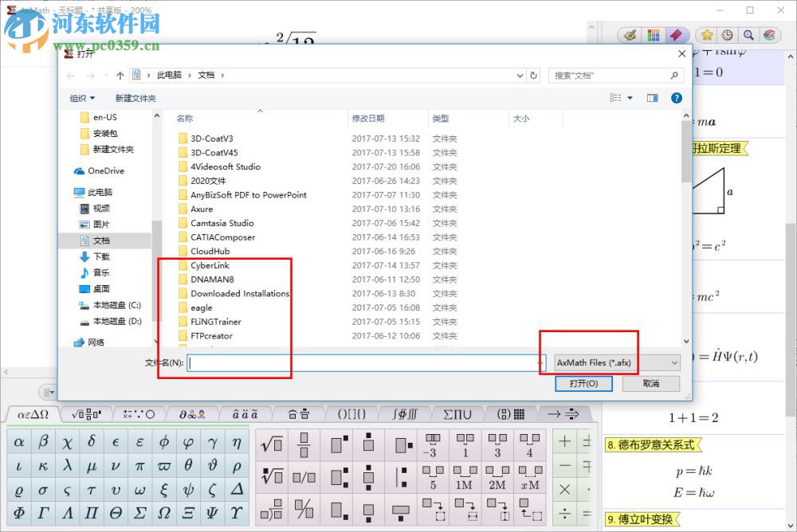The height and width of the screenshot is (532, 797).
Task: Click the star favorites icon on top toolbar
Action: click(707, 35)
